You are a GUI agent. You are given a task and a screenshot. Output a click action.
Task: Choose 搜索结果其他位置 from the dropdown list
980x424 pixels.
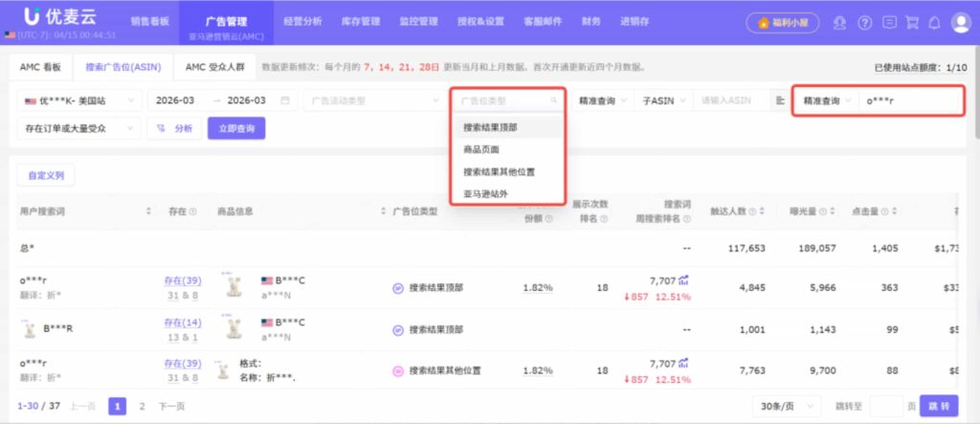pos(507,171)
